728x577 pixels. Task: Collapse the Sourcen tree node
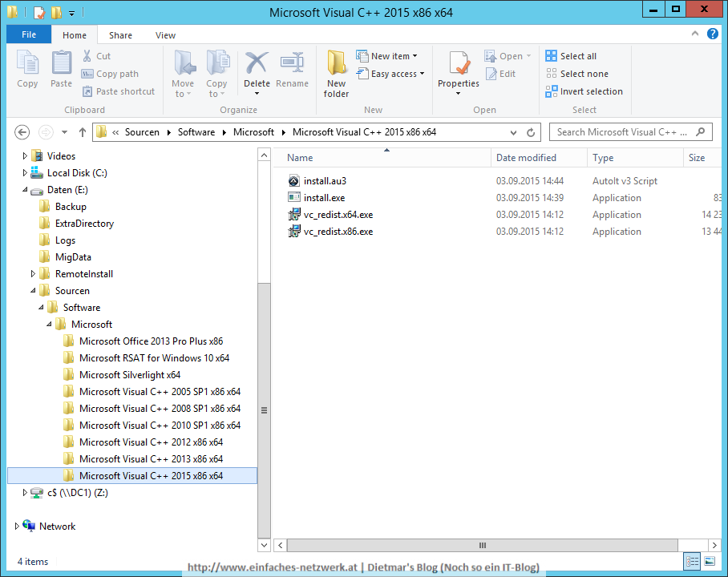click(33, 291)
